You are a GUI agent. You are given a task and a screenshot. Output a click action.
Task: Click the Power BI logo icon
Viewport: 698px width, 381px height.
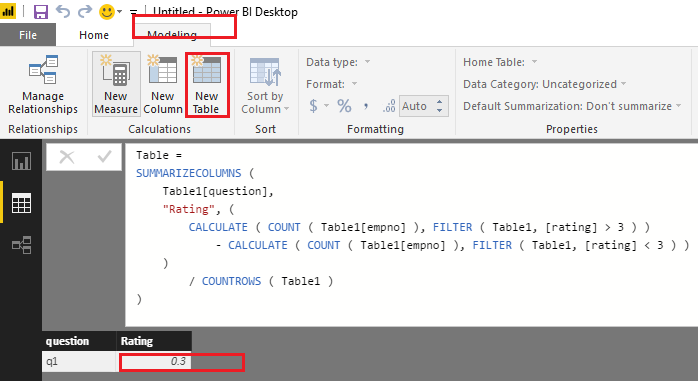(8, 12)
